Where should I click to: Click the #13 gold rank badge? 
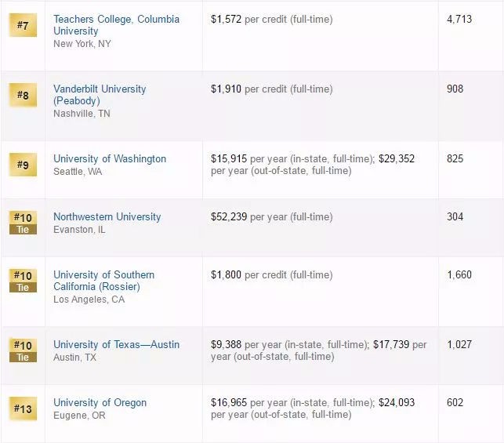pyautogui.click(x=22, y=409)
